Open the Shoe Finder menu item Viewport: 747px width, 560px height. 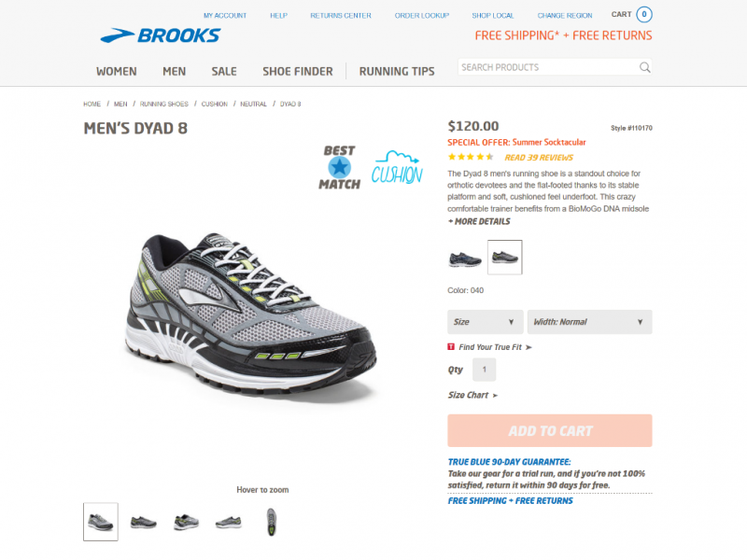(298, 72)
